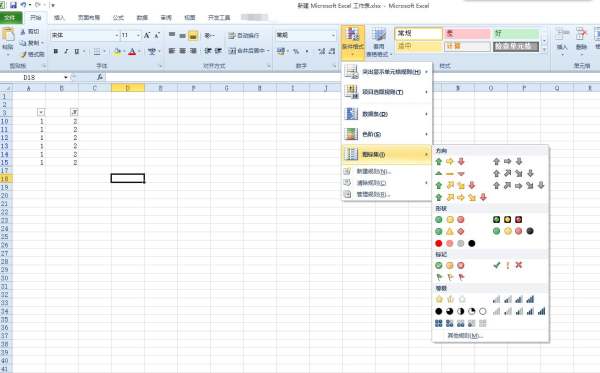
Task: Open the Data Bars submenu
Action: point(386,114)
